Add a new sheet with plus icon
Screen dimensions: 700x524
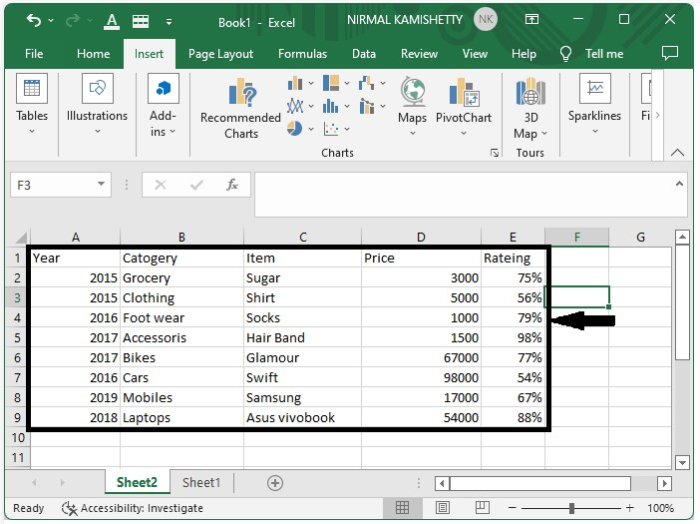tap(275, 483)
